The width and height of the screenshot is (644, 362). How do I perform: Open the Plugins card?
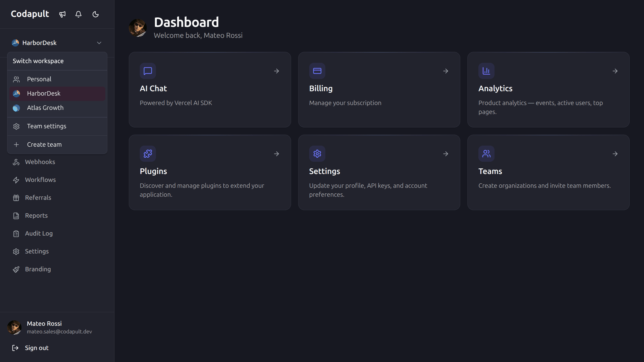click(210, 172)
